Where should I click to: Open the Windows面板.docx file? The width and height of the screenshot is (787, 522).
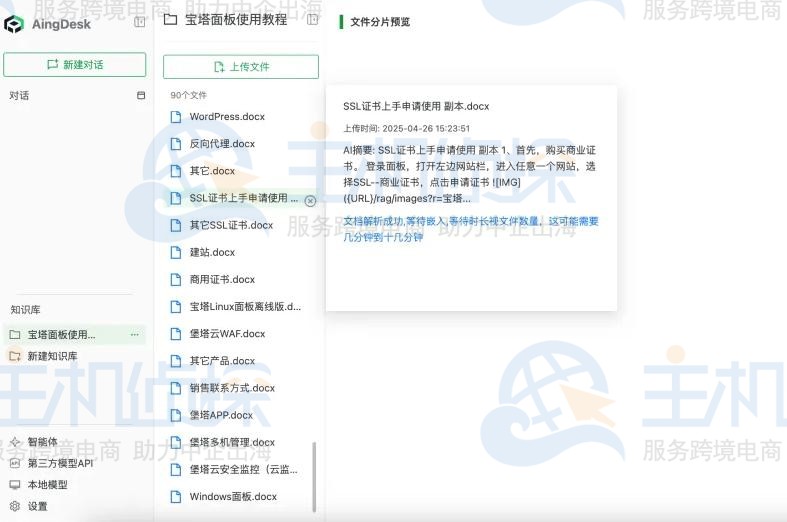(233, 496)
